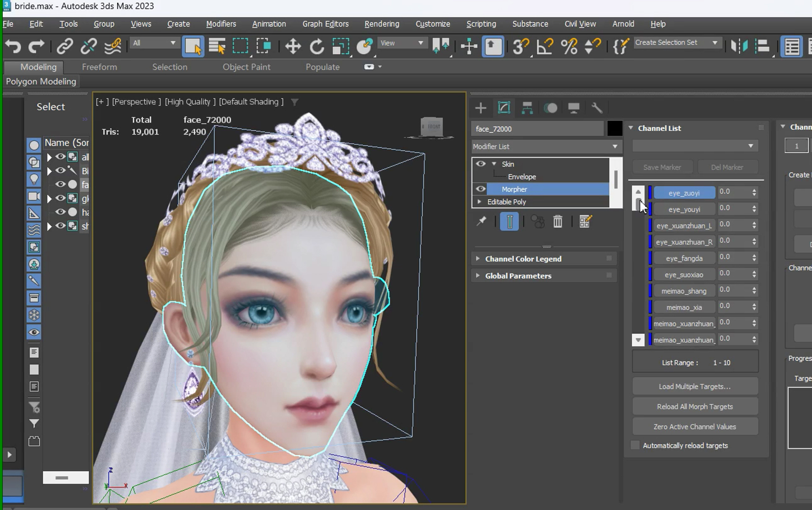Screen dimensions: 812x510
Task: Open the Modifiers menu
Action: coord(221,24)
